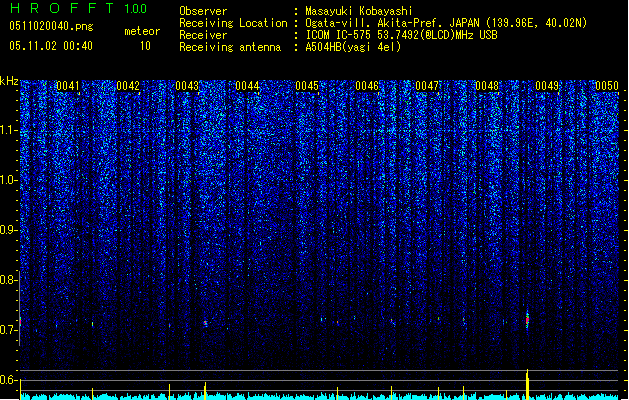The width and height of the screenshot is (629, 400).
Task: Select the ICOM IC-575 receiver text
Action: [401, 35]
